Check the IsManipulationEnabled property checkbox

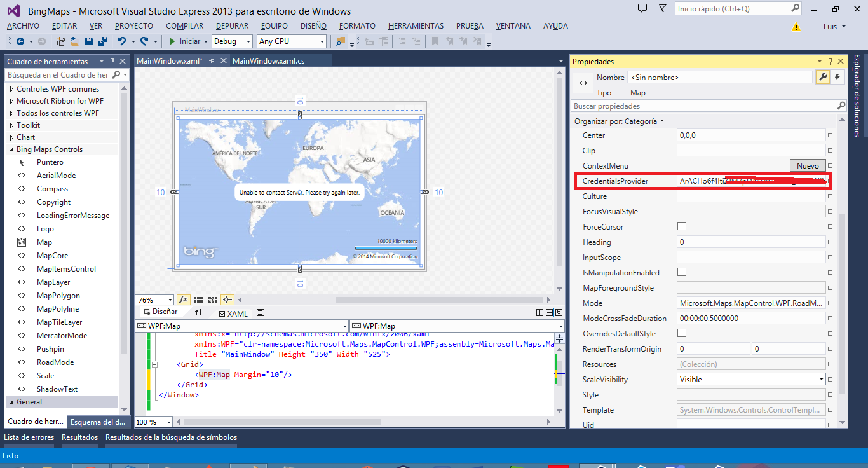tap(682, 272)
